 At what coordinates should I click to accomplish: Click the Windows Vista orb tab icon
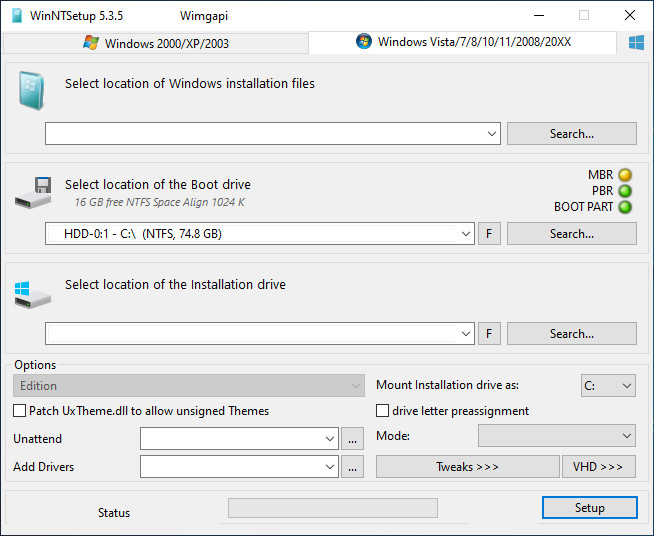(x=364, y=41)
